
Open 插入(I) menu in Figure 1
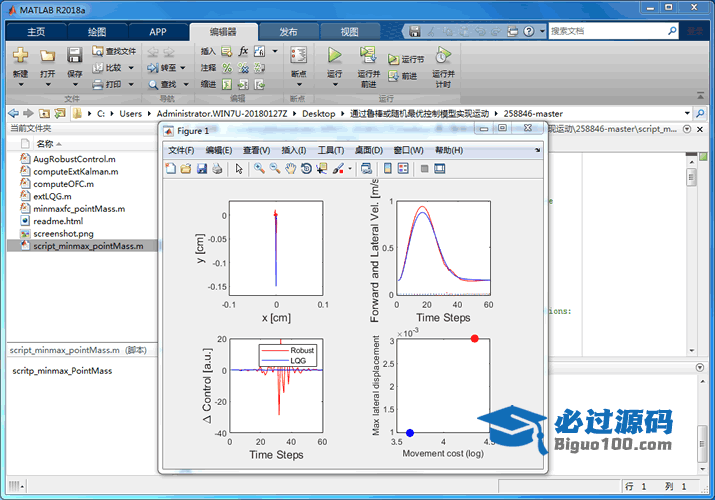(294, 150)
